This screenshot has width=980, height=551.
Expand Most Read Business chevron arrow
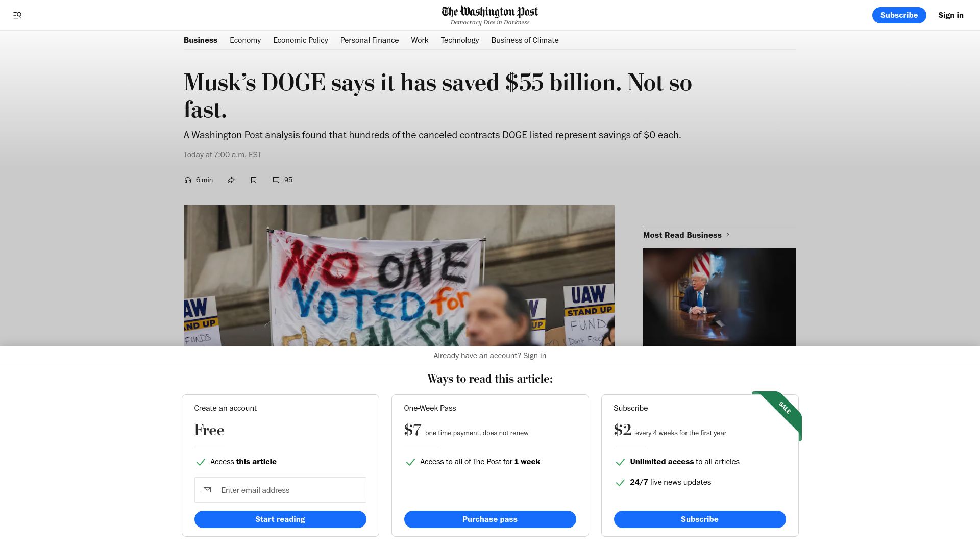[x=728, y=235]
